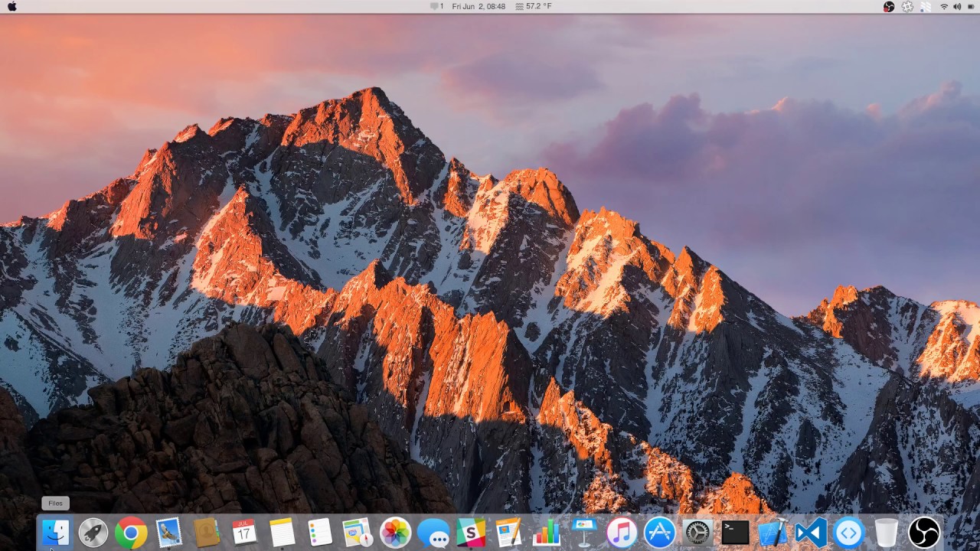
Task: Open iTunes music note icon in dock
Action: [622, 533]
